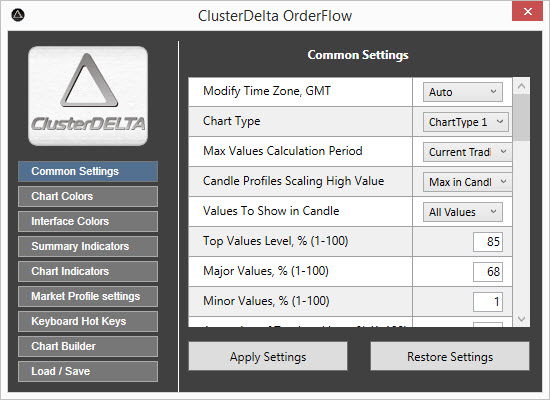
Task: Select 'Major Values, % (1-100)' label
Action: (x=266, y=271)
